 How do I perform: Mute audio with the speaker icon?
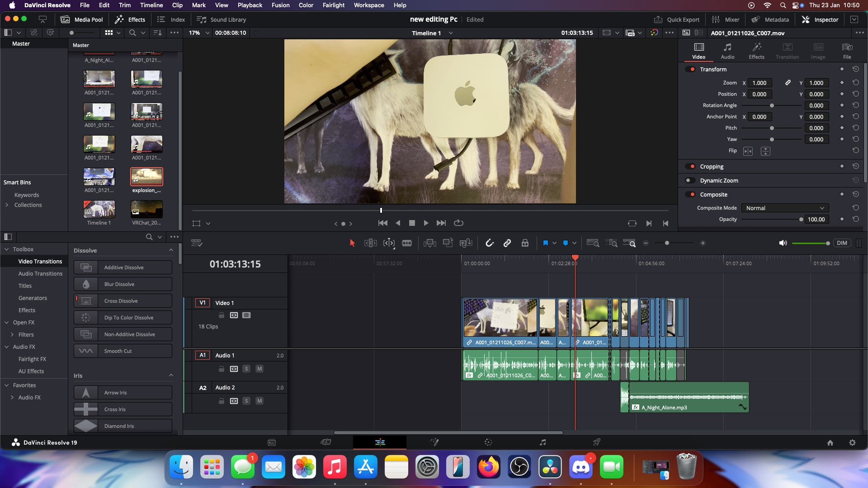(783, 243)
